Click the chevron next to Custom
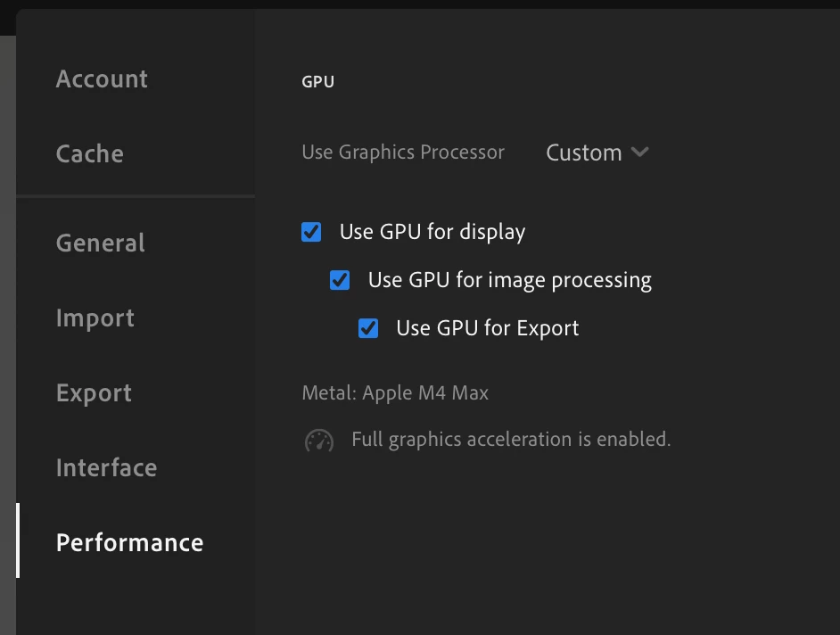The image size is (840, 635). coord(639,153)
